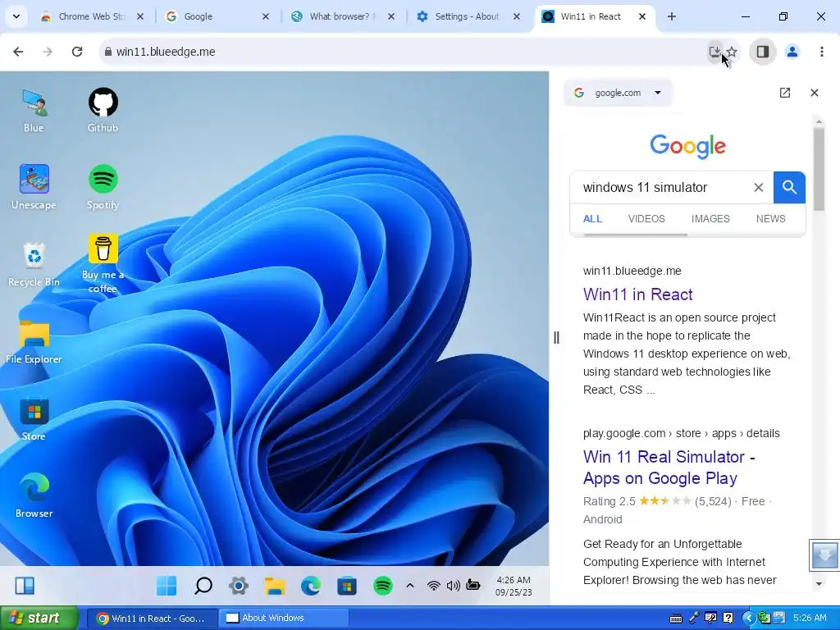Image resolution: width=840 pixels, height=630 pixels.
Task: Open the widgets panel in Win11 taskbar
Action: point(25,586)
